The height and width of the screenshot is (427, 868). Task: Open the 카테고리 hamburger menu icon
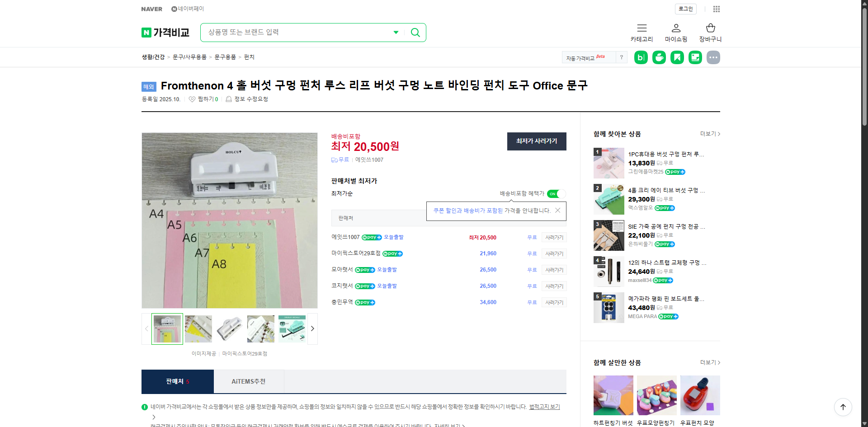click(642, 28)
